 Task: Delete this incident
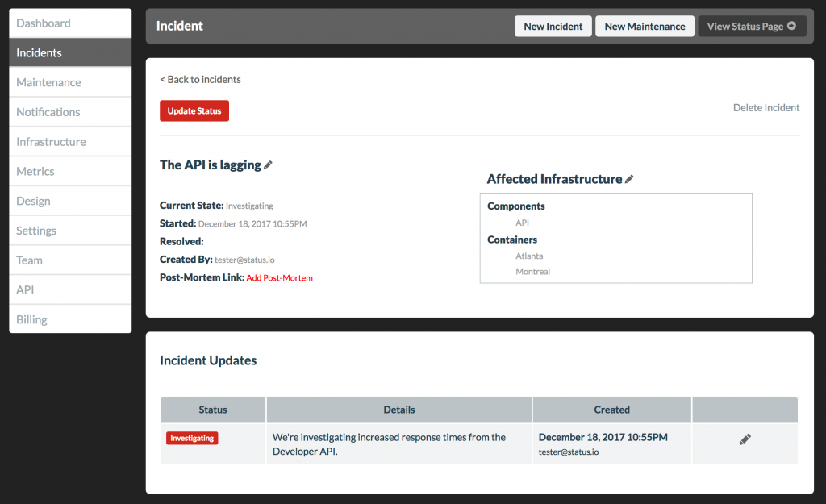tap(766, 107)
